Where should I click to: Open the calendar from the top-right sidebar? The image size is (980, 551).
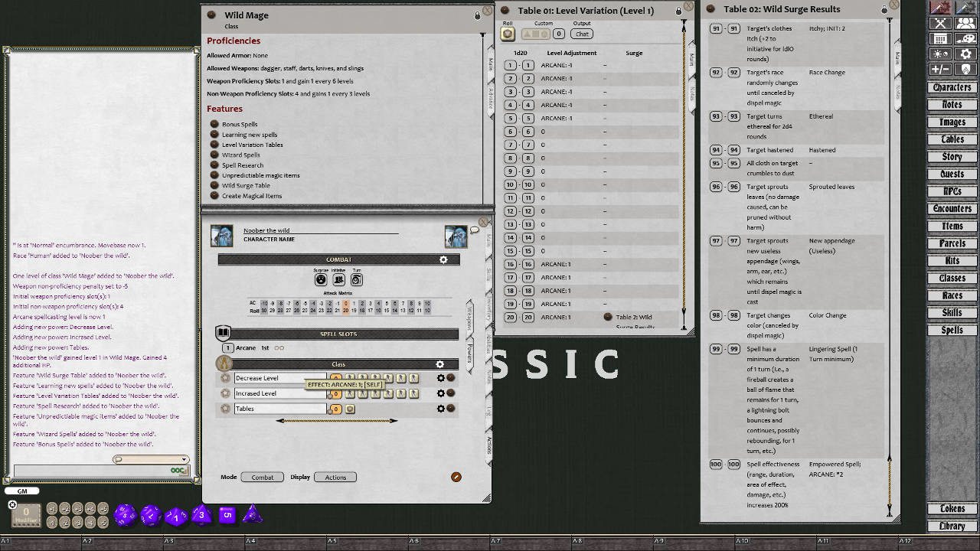[939, 38]
